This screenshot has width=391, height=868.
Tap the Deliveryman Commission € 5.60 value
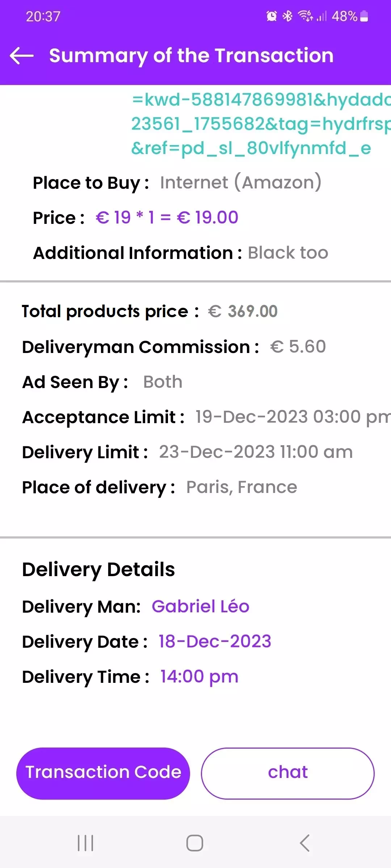[298, 347]
